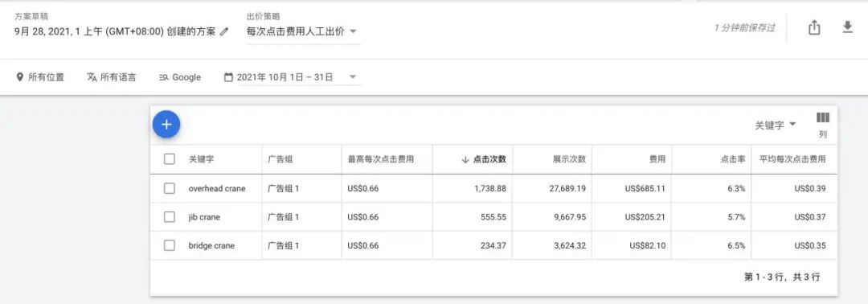
Task: Click the clicks value 1,738.88
Action: [490, 188]
